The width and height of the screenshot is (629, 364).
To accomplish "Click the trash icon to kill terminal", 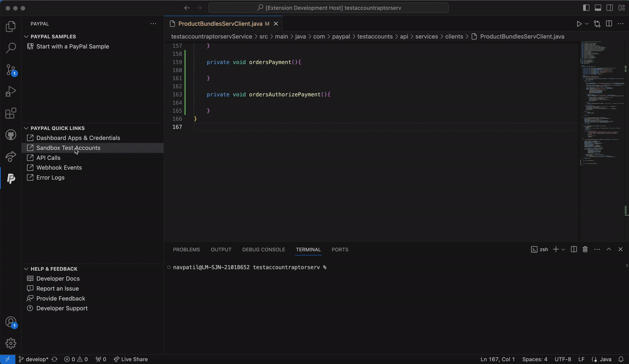I will click(x=585, y=249).
